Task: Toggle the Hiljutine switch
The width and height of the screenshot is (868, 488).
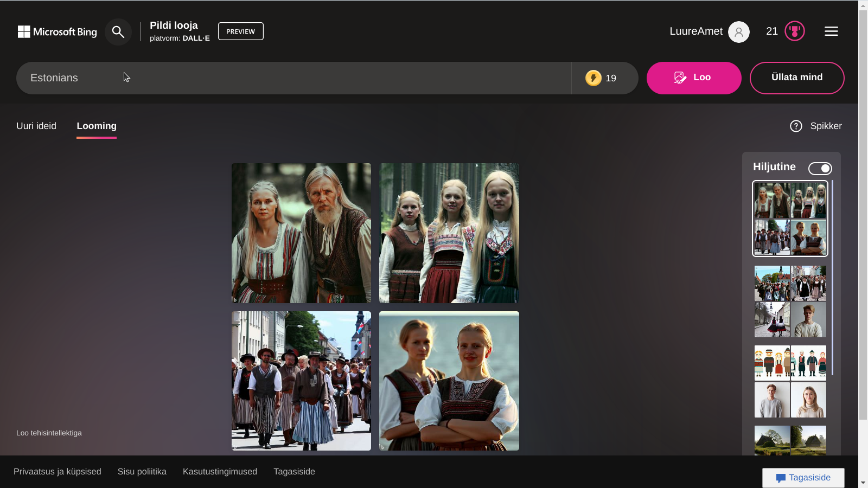Action: (x=820, y=169)
